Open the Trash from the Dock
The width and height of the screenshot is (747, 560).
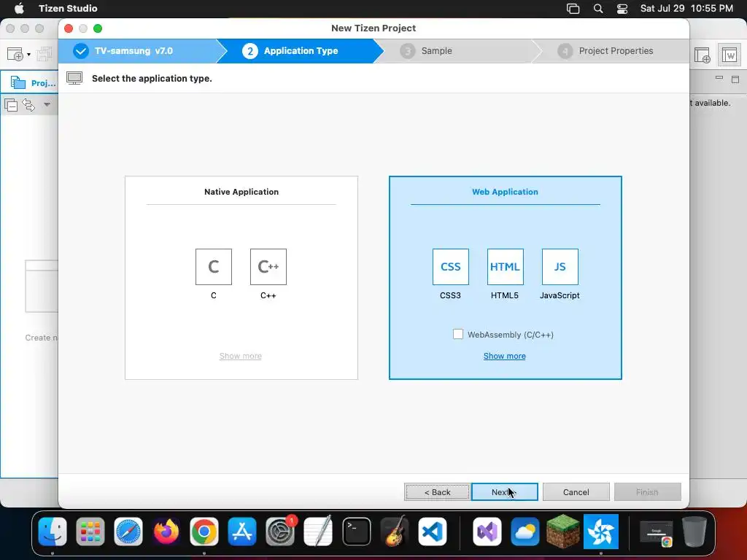pos(694,532)
